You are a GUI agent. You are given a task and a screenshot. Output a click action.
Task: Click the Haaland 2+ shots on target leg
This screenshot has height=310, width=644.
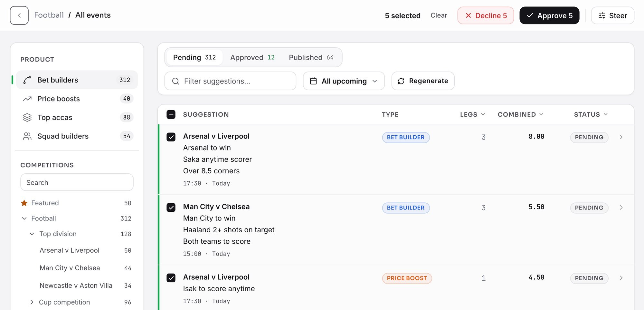[x=229, y=230]
